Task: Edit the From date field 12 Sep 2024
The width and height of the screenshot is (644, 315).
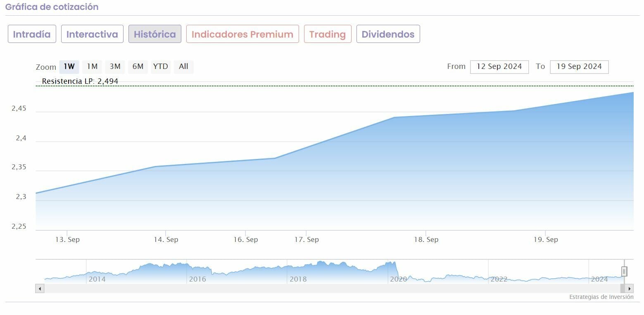Action: pyautogui.click(x=499, y=66)
